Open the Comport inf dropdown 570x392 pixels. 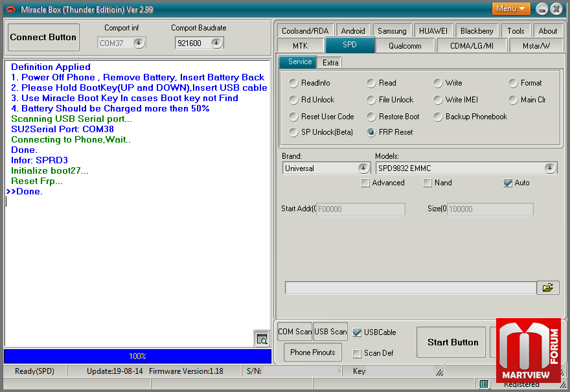[x=138, y=43]
